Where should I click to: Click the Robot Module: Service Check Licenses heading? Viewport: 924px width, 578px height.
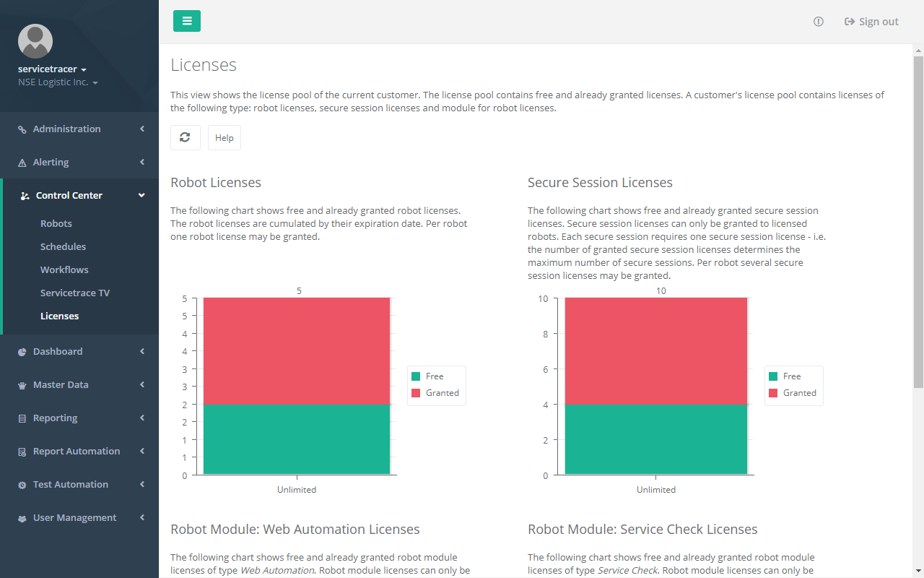pyautogui.click(x=642, y=529)
